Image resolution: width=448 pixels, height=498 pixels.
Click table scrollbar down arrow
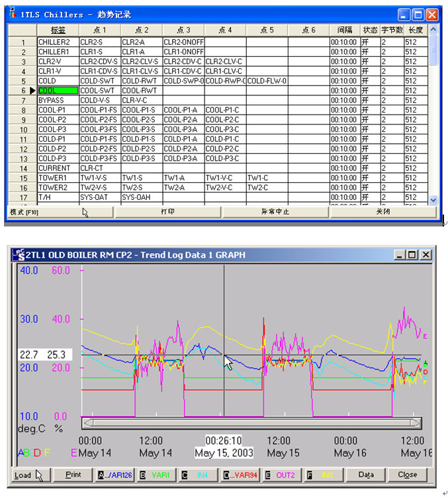pos(433,199)
